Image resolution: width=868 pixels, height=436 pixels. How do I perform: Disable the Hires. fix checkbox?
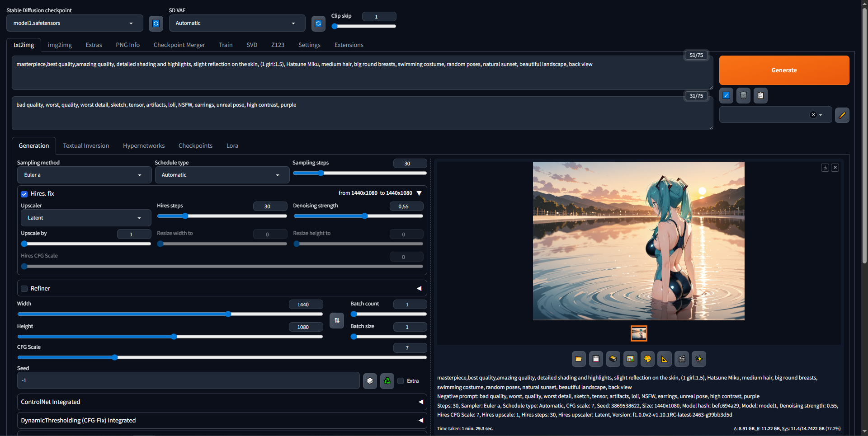click(24, 194)
